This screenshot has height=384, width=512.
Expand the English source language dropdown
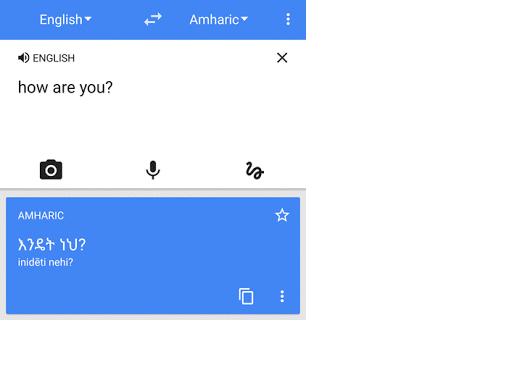point(65,19)
